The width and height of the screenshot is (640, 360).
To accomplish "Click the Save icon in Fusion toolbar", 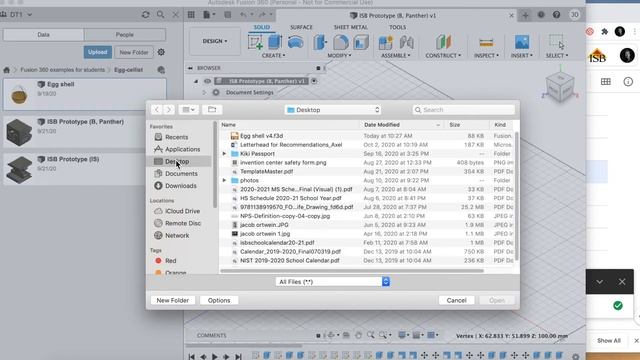I will coord(227,15).
